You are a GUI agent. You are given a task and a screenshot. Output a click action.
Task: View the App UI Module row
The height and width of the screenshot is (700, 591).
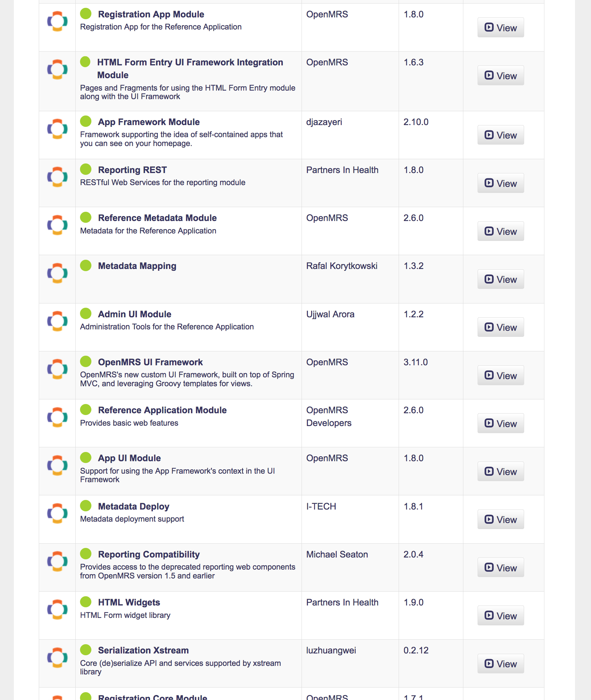501,472
